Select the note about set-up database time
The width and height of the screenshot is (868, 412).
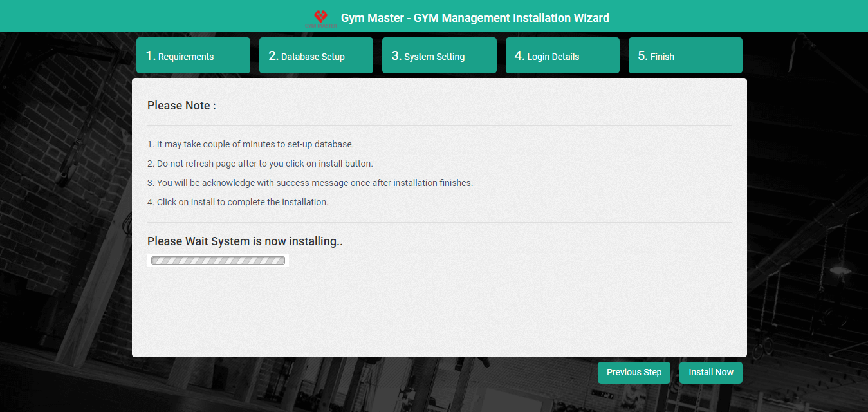click(250, 144)
